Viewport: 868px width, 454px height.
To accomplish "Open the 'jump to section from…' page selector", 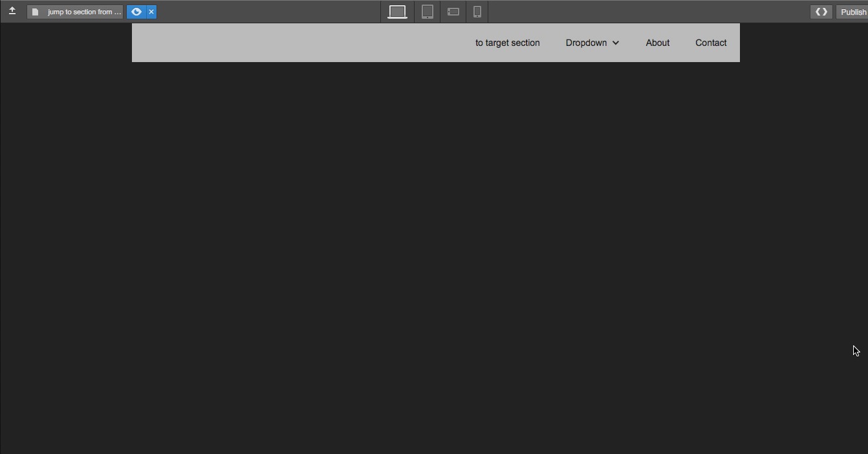I will coord(84,12).
